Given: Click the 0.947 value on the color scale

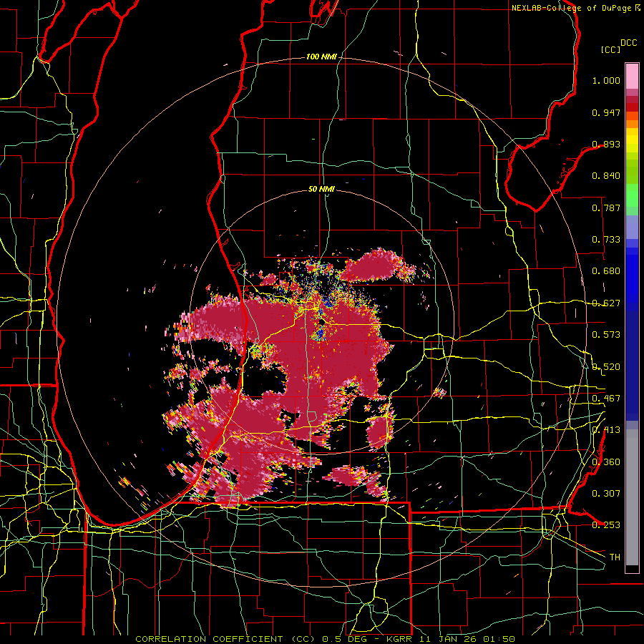Looking at the screenshot, I should [606, 112].
